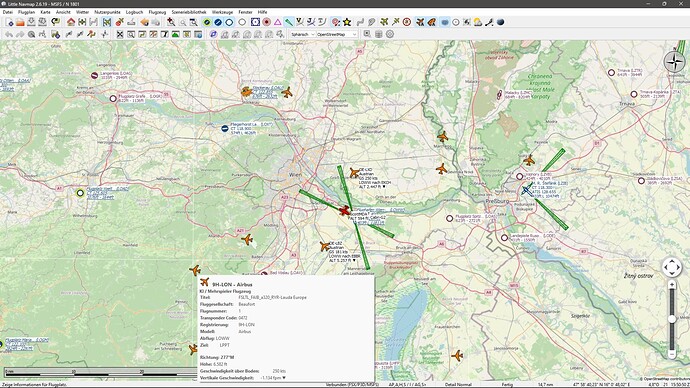
Task: Open the Wetter menu
Action: pyautogui.click(x=82, y=12)
